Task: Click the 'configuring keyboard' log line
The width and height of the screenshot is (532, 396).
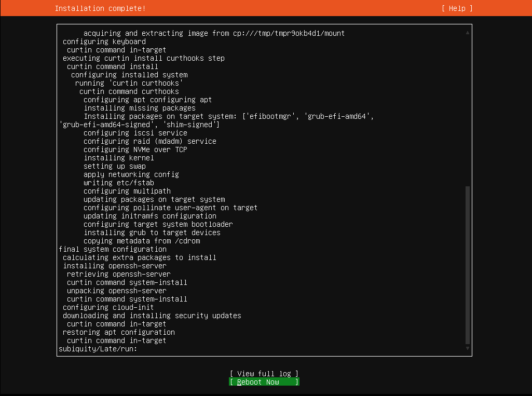Action: coord(104,42)
